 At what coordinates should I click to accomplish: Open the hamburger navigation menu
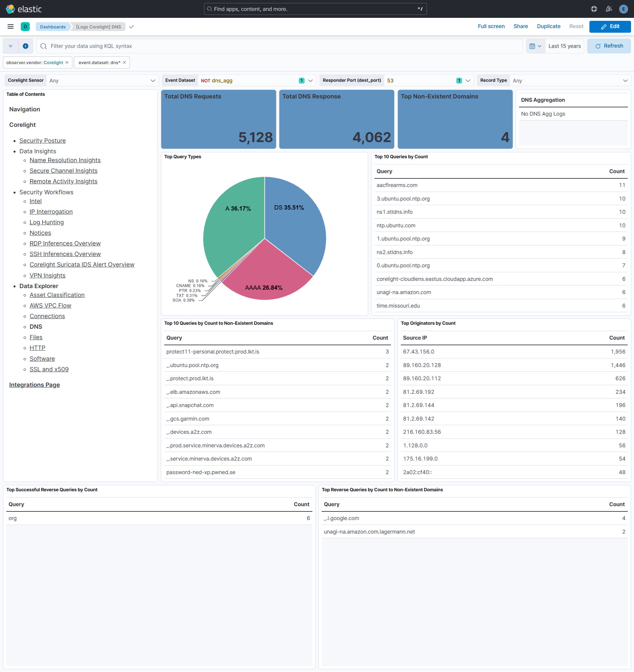pos(11,26)
